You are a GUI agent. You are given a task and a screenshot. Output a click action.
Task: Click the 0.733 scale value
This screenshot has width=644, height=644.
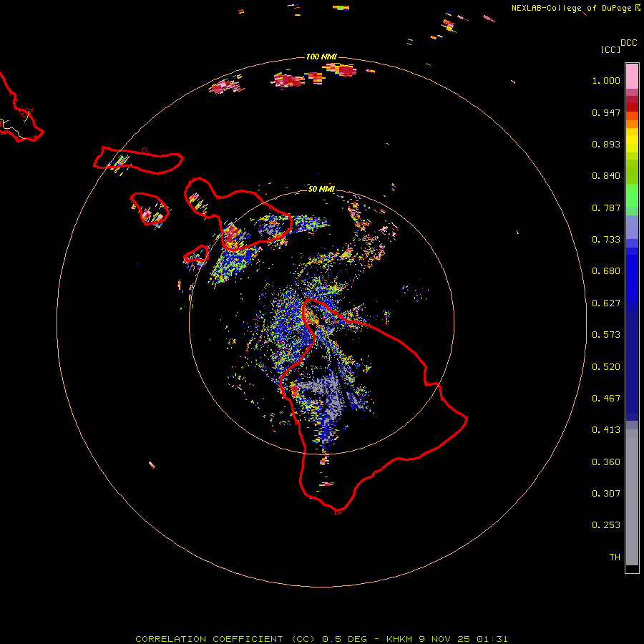pos(606,240)
